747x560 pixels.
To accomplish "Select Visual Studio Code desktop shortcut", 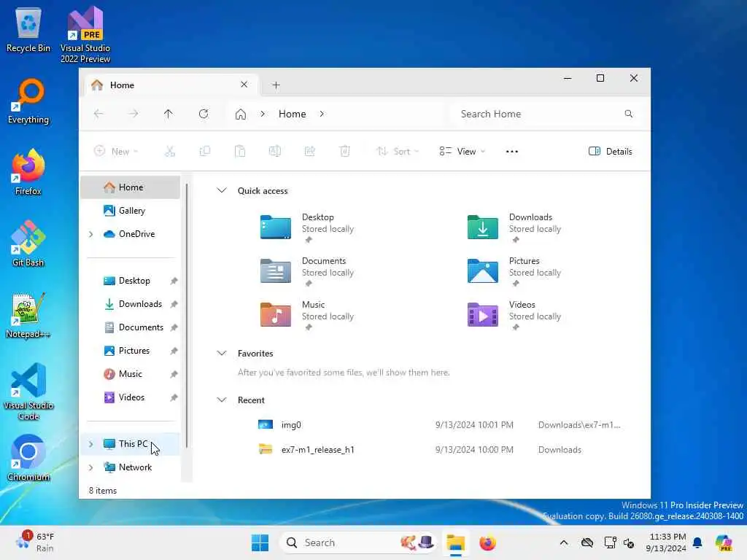I will click(28, 392).
